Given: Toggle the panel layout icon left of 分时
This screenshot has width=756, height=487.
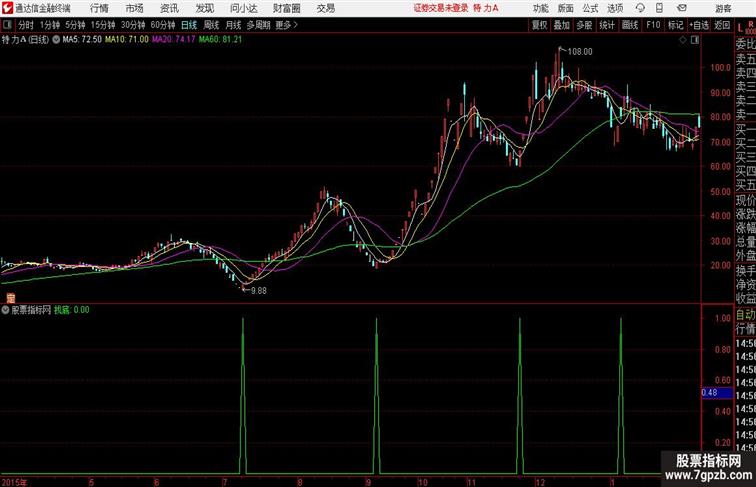Looking at the screenshot, I should click(7, 25).
